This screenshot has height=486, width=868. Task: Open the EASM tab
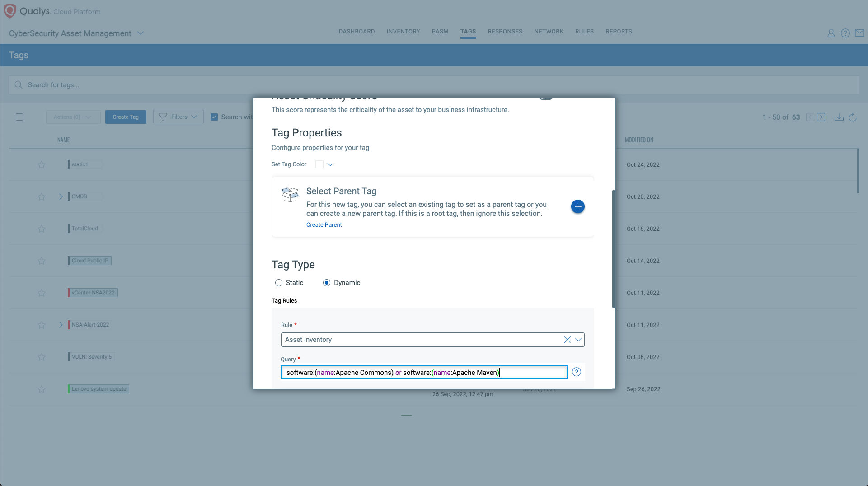pos(440,32)
